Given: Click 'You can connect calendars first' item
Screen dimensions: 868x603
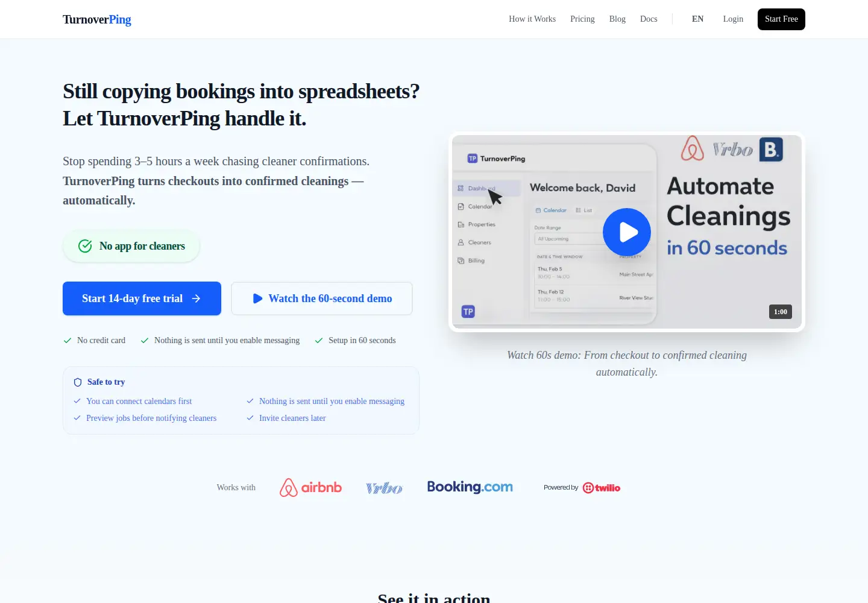Looking at the screenshot, I should [x=139, y=401].
